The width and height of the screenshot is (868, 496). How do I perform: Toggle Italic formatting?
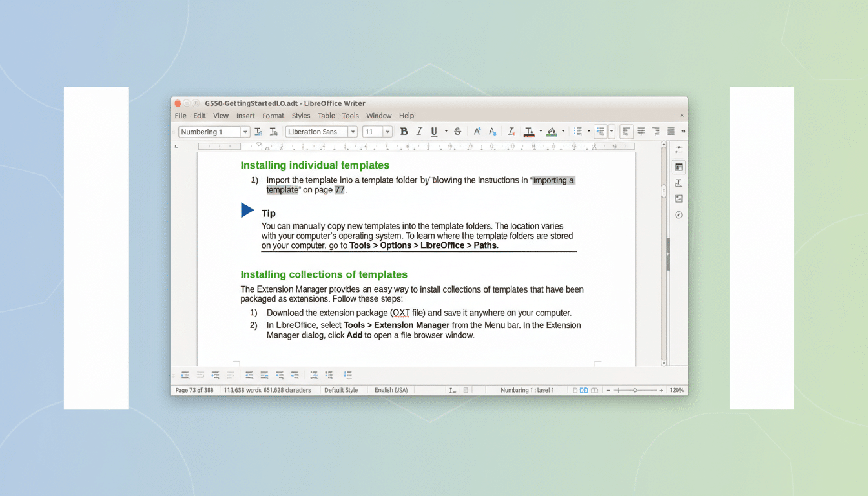[x=419, y=132]
